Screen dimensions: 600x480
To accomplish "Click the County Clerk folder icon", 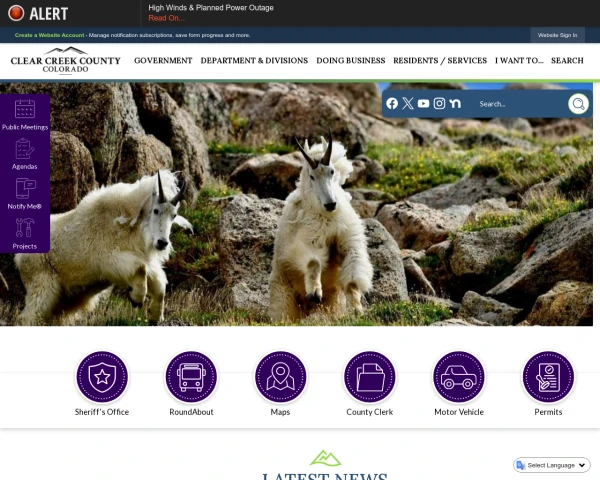I will point(370,377).
